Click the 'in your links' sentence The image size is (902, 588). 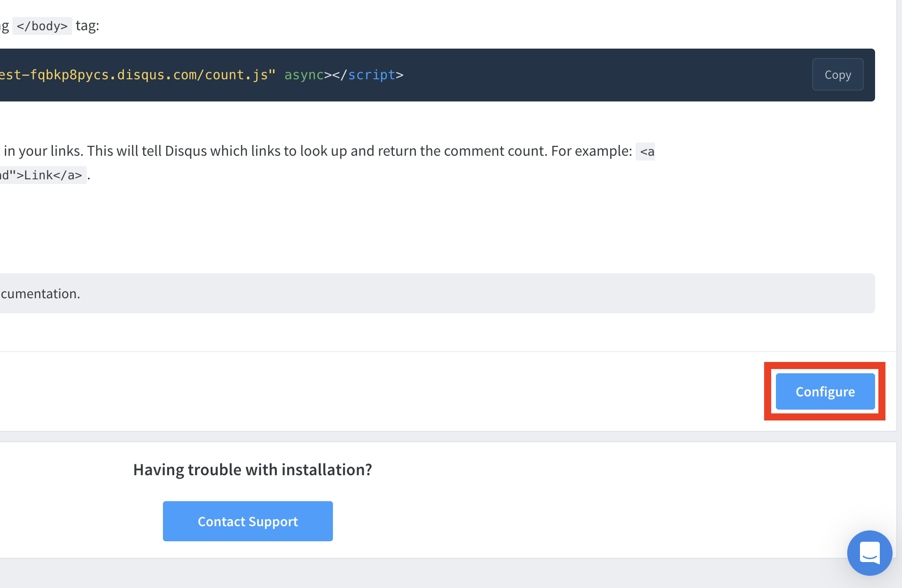[318, 151]
